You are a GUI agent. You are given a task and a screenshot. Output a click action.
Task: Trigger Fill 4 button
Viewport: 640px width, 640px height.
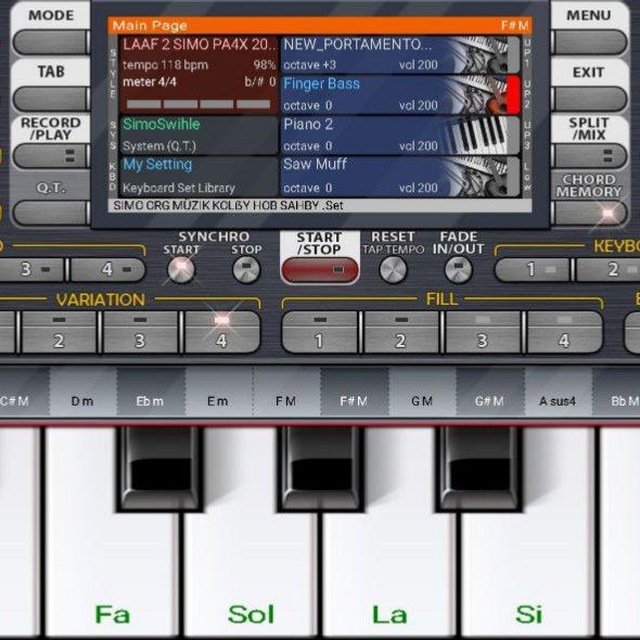[564, 333]
